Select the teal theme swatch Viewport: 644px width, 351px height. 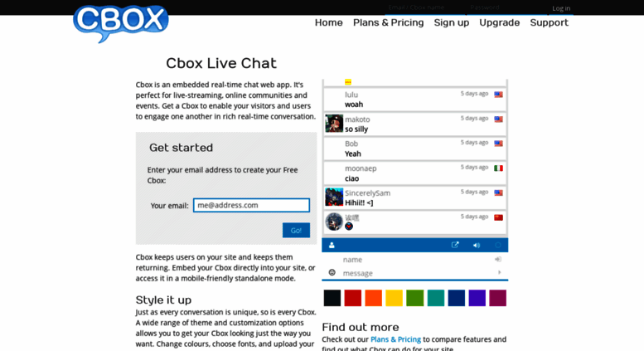[x=436, y=298]
